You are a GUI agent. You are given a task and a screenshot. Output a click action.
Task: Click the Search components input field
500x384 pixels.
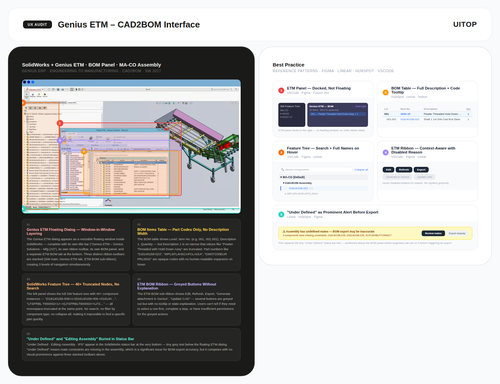tap(315, 170)
